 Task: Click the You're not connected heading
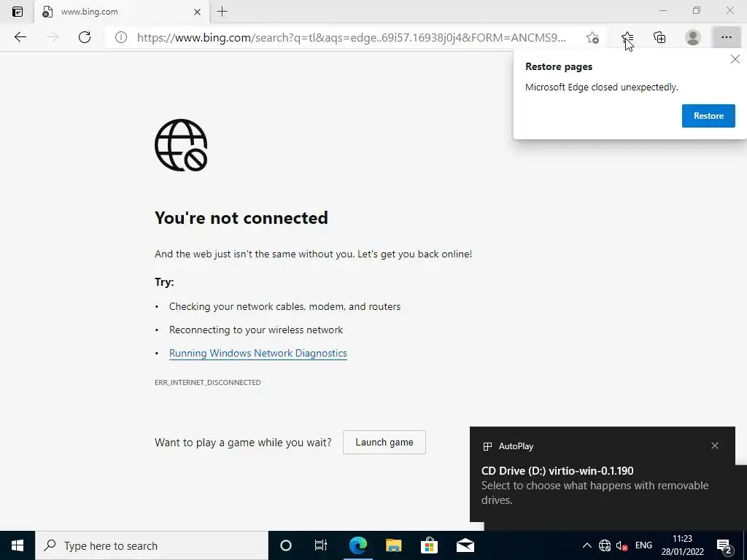241,218
